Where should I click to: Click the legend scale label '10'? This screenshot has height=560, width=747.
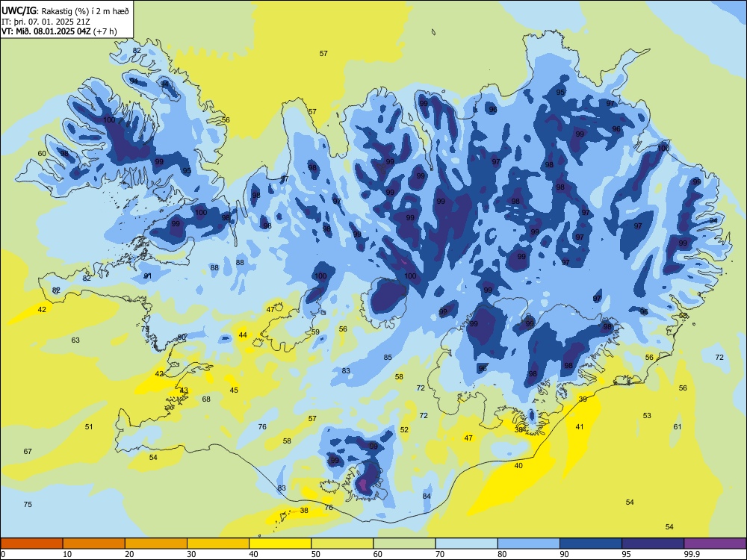click(67, 554)
